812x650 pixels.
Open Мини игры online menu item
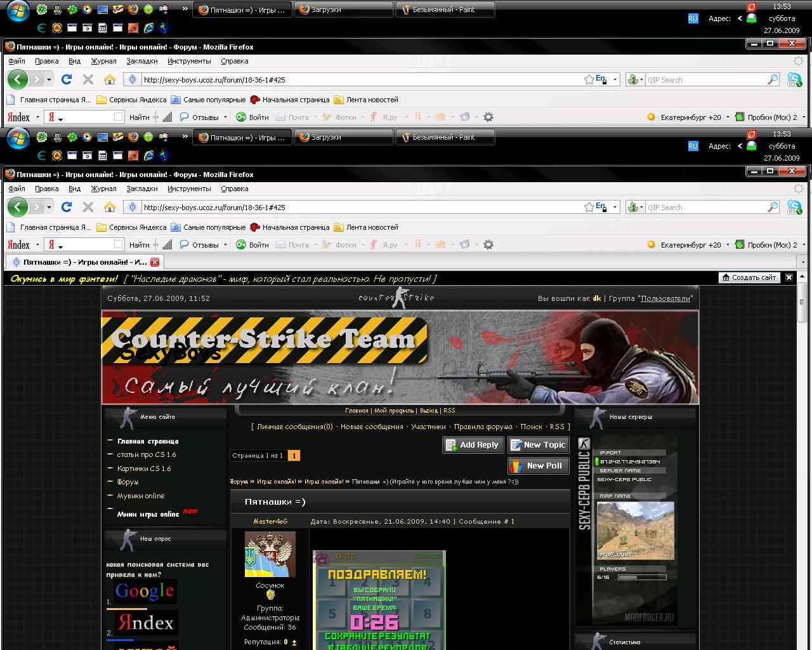(x=148, y=514)
